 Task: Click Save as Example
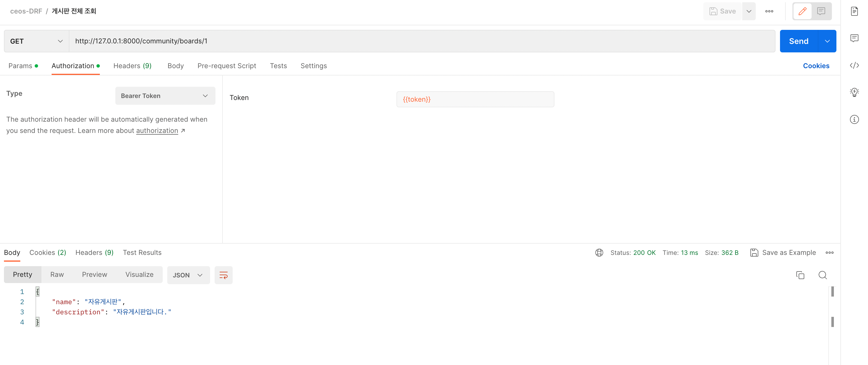(783, 253)
